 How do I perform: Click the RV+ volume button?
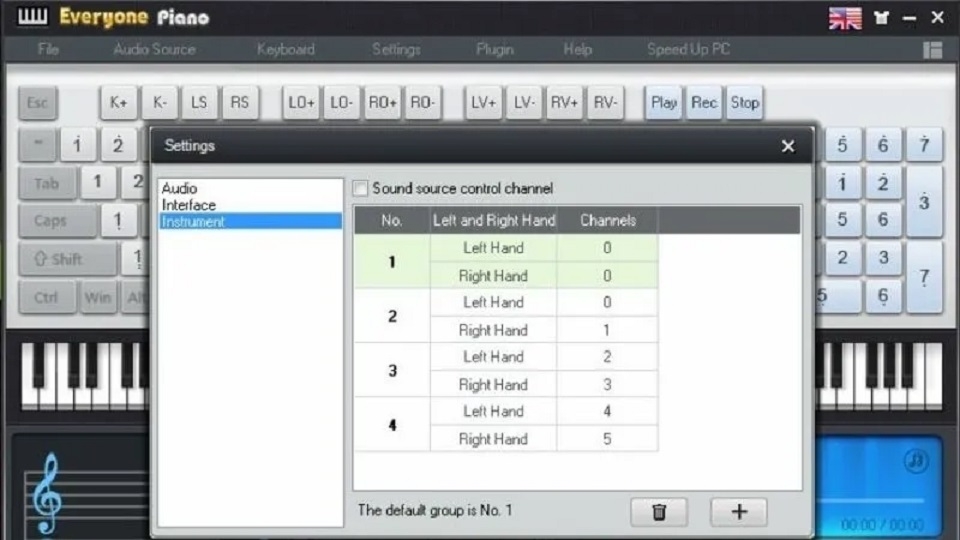point(564,102)
